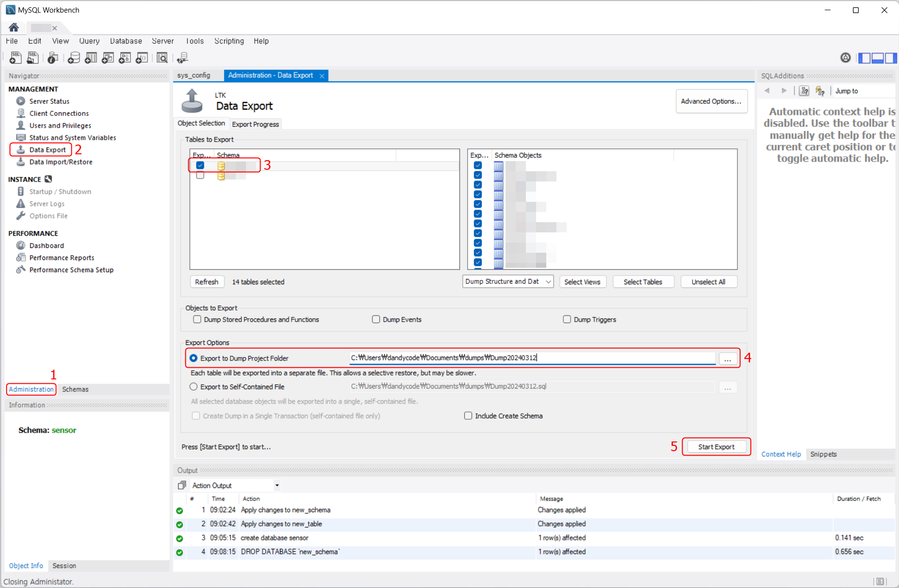Open Client Connections in Navigator
Viewport: 899px width, 588px height.
coord(59,113)
